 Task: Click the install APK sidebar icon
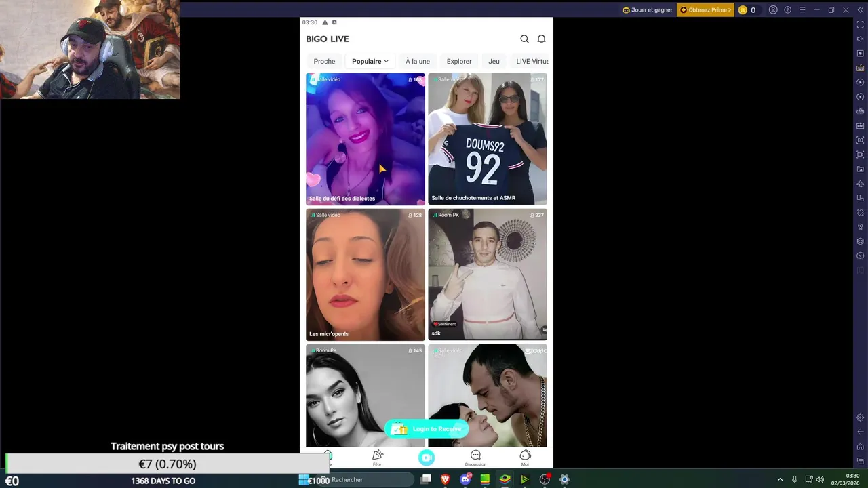coord(861,125)
